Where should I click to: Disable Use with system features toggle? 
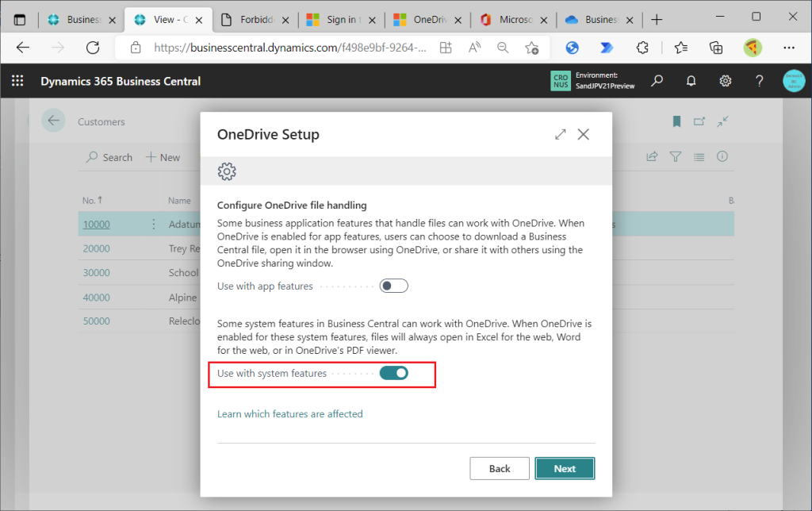point(393,373)
